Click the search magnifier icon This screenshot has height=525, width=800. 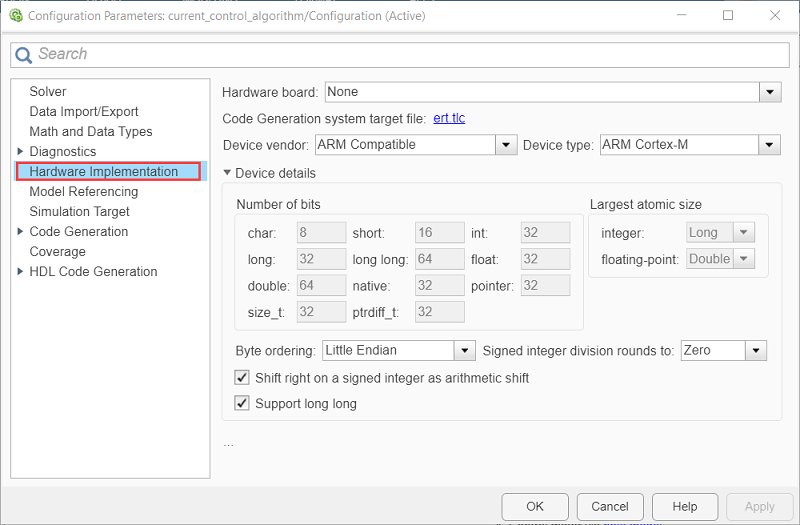tap(24, 54)
